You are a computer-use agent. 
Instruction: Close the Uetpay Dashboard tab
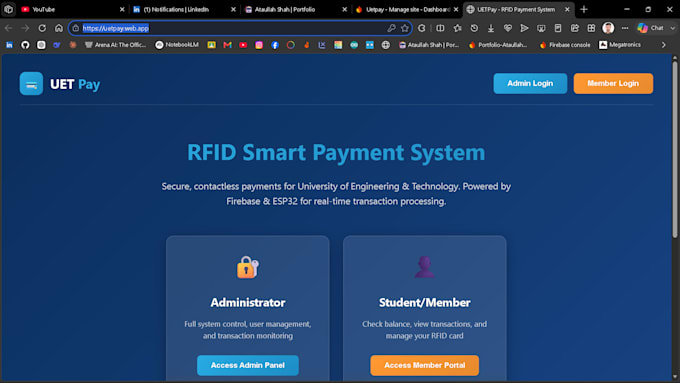click(456, 9)
